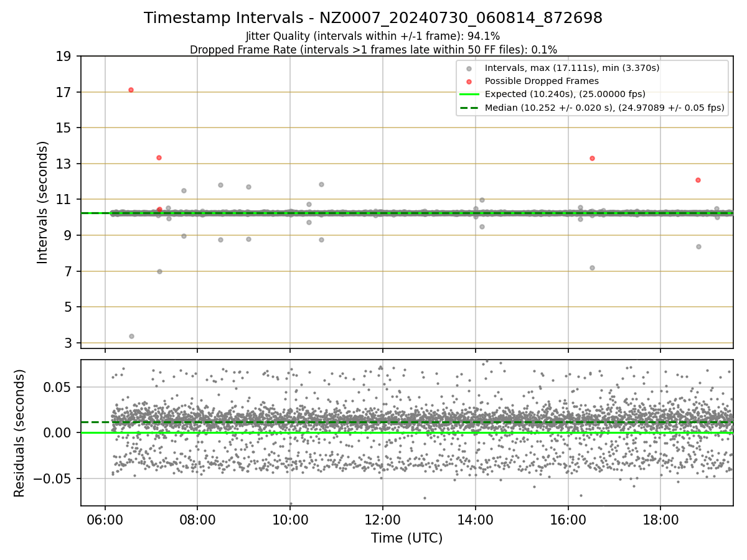Click the "Dropped Frame Rate" 0.1% subtitle line
The height and width of the screenshot is (560, 747).
coord(373,50)
